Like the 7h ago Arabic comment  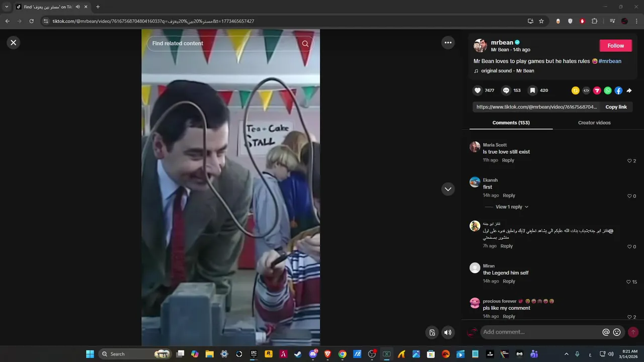click(629, 247)
